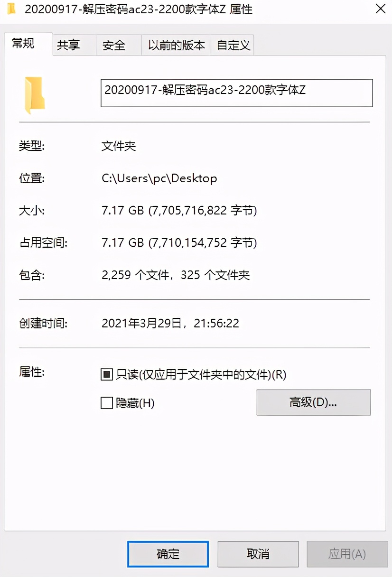This screenshot has width=392, height=577.
Task: Open the 共享 tab
Action: pos(70,45)
